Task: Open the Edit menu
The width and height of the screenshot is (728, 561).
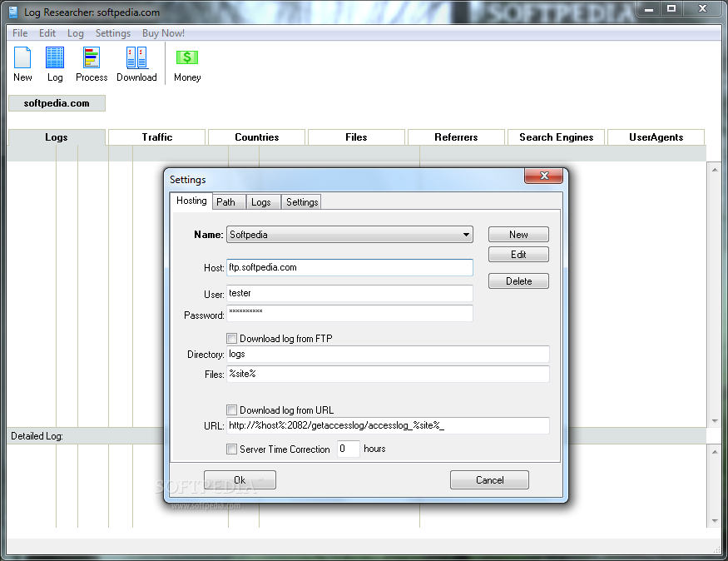Action: click(x=47, y=33)
